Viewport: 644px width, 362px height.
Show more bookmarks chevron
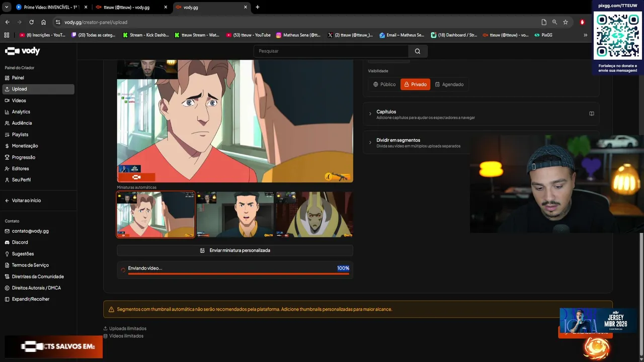point(585,35)
